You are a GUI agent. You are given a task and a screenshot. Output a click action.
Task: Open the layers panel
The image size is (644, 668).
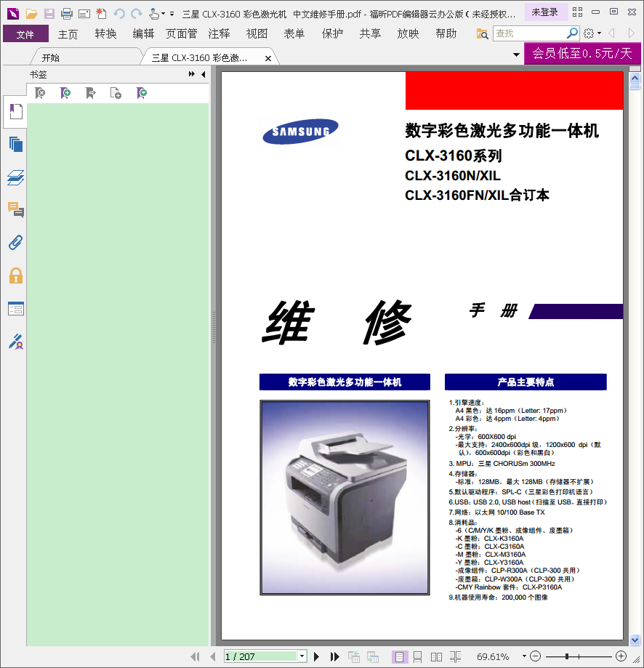16,177
